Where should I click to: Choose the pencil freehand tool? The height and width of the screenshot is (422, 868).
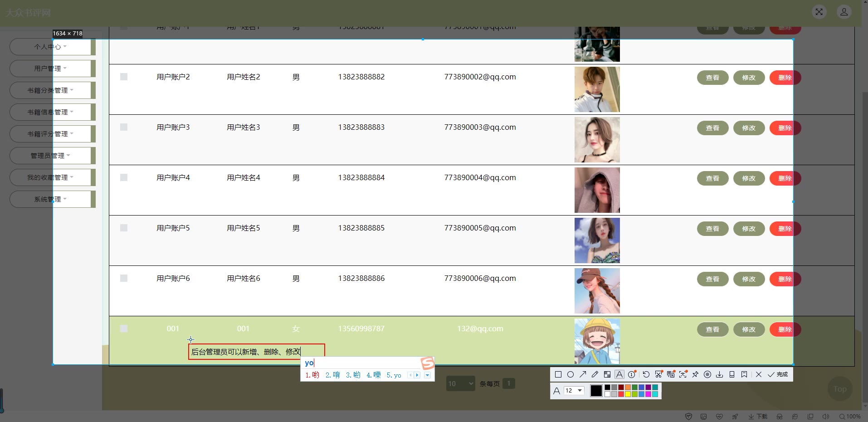pos(595,374)
